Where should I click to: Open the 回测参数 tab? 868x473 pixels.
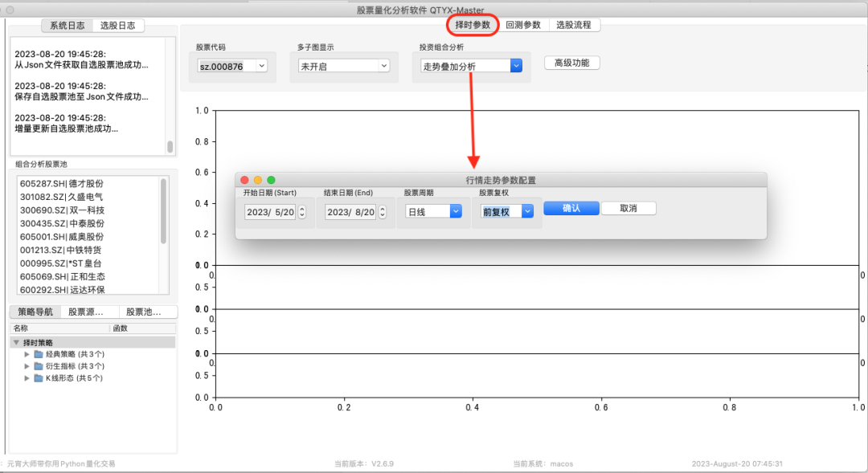(x=522, y=25)
